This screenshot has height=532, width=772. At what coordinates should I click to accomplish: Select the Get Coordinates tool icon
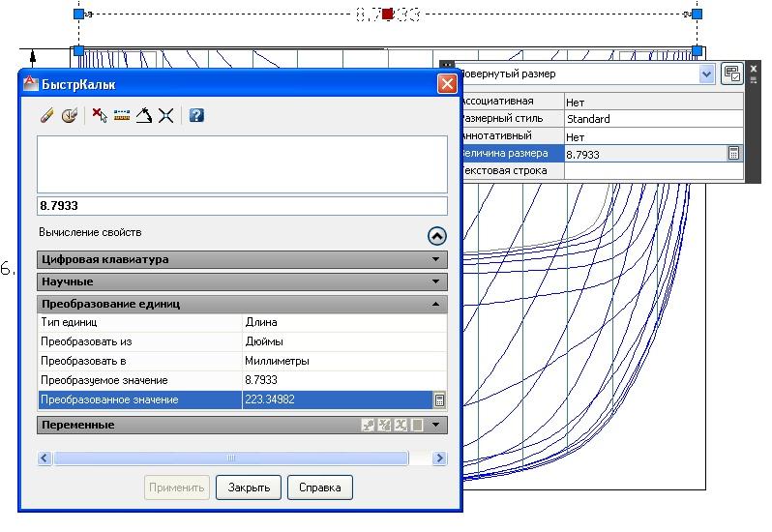(x=99, y=115)
